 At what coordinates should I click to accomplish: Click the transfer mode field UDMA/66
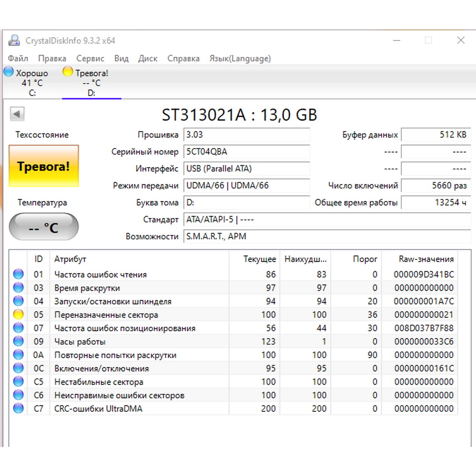[x=247, y=186]
